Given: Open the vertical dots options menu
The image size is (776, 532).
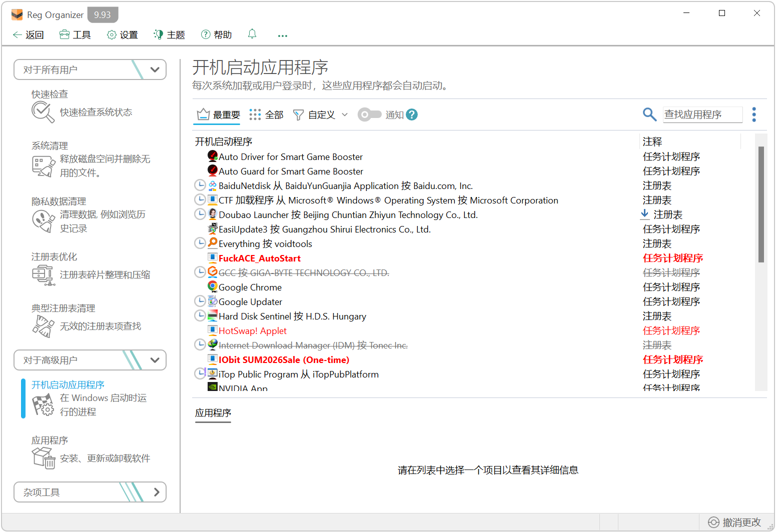Looking at the screenshot, I should point(754,114).
